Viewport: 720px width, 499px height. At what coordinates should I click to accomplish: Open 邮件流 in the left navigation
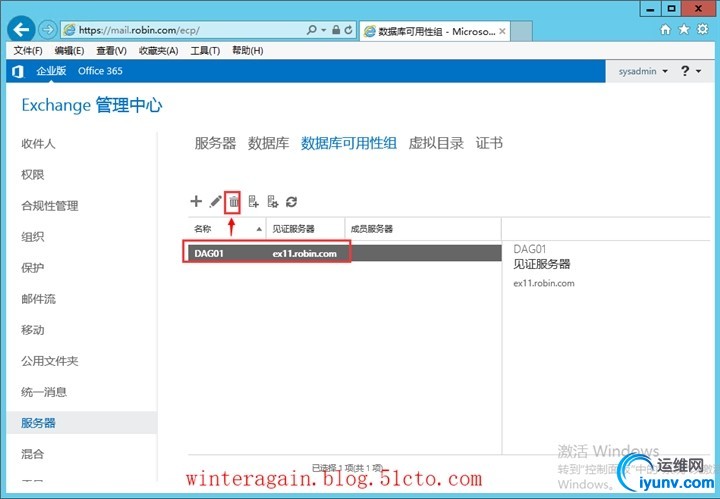click(38, 299)
